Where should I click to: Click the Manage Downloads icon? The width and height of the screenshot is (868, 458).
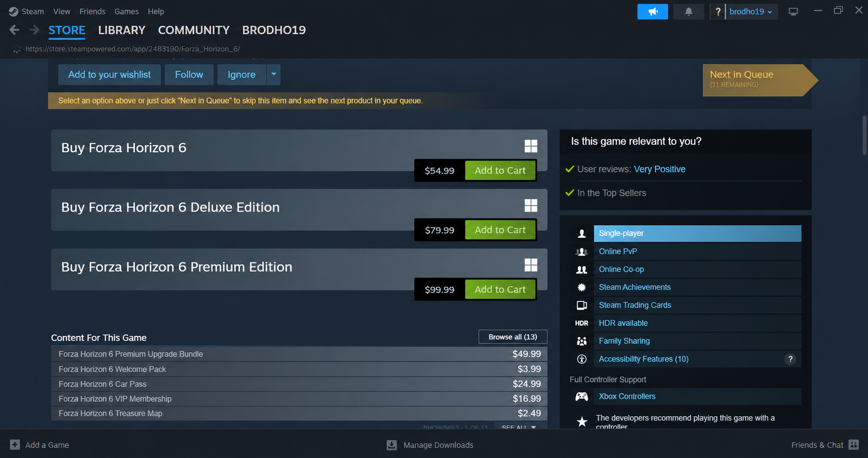click(392, 445)
